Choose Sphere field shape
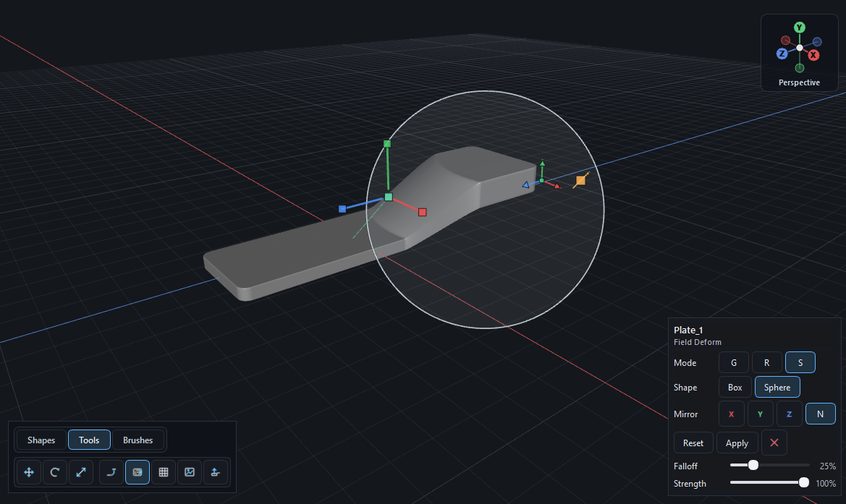The image size is (846, 504). [x=777, y=388]
